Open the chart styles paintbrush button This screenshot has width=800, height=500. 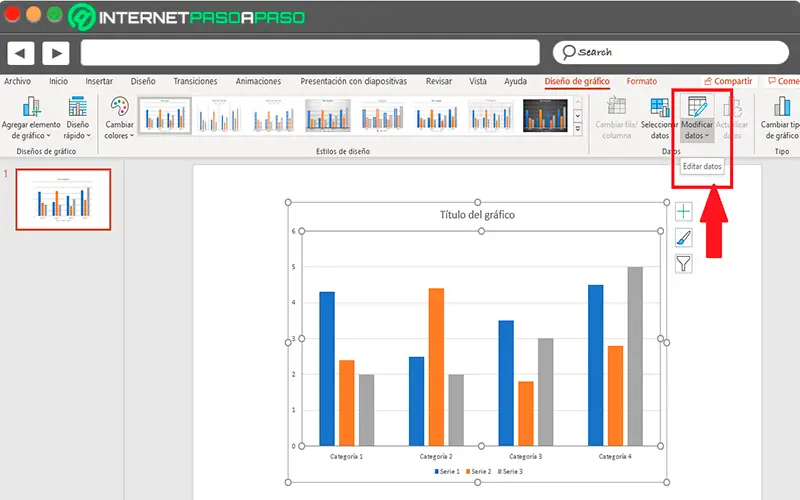684,237
